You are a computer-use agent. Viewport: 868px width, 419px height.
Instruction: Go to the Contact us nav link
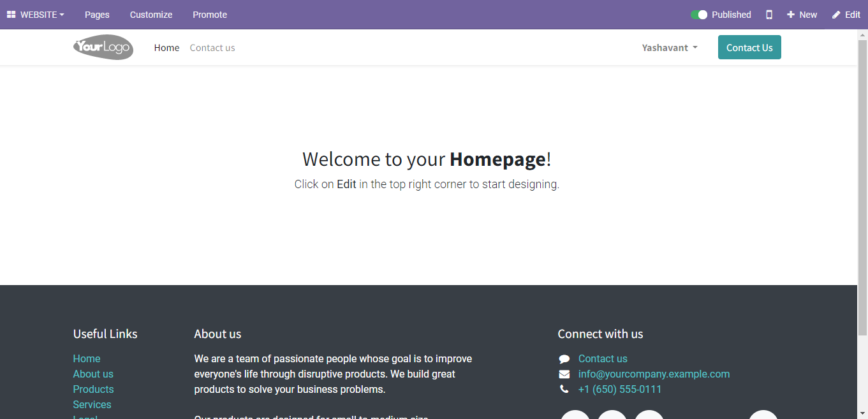212,48
